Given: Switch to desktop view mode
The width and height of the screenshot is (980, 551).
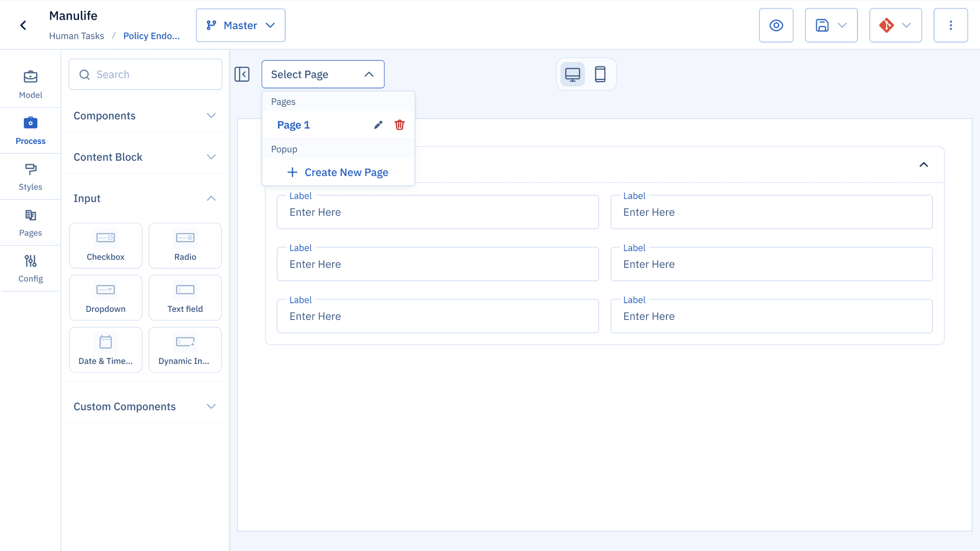Looking at the screenshot, I should pos(572,74).
